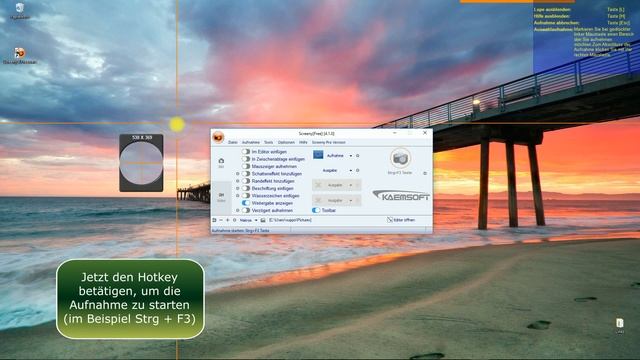The image size is (640, 360).
Task: Expand the Aufnahme capture mode dropdown arrow
Action: click(x=351, y=156)
